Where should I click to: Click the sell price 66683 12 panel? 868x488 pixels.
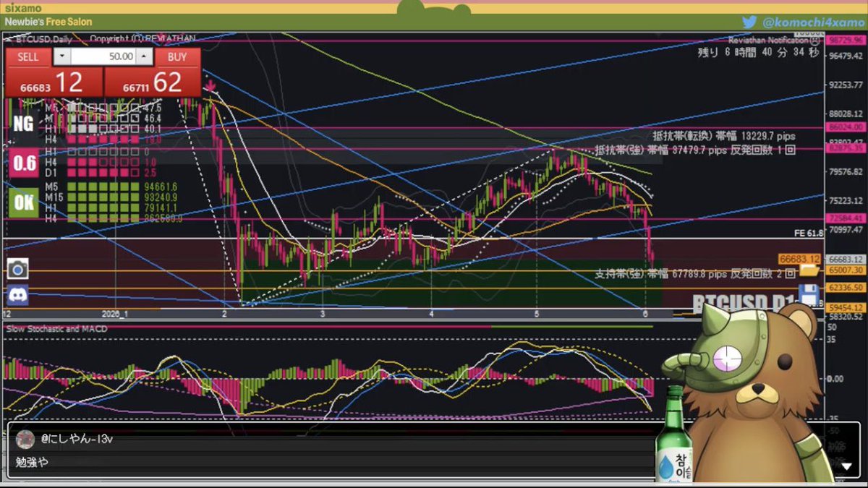click(x=54, y=82)
